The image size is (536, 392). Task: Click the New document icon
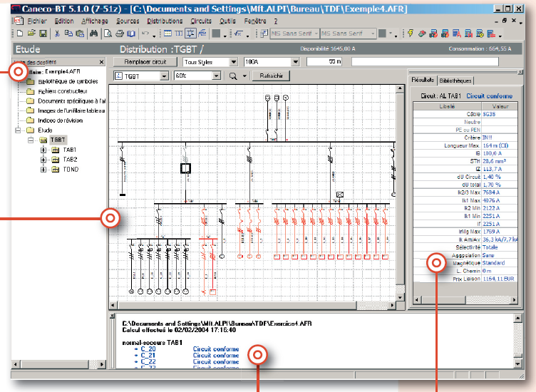coord(20,33)
